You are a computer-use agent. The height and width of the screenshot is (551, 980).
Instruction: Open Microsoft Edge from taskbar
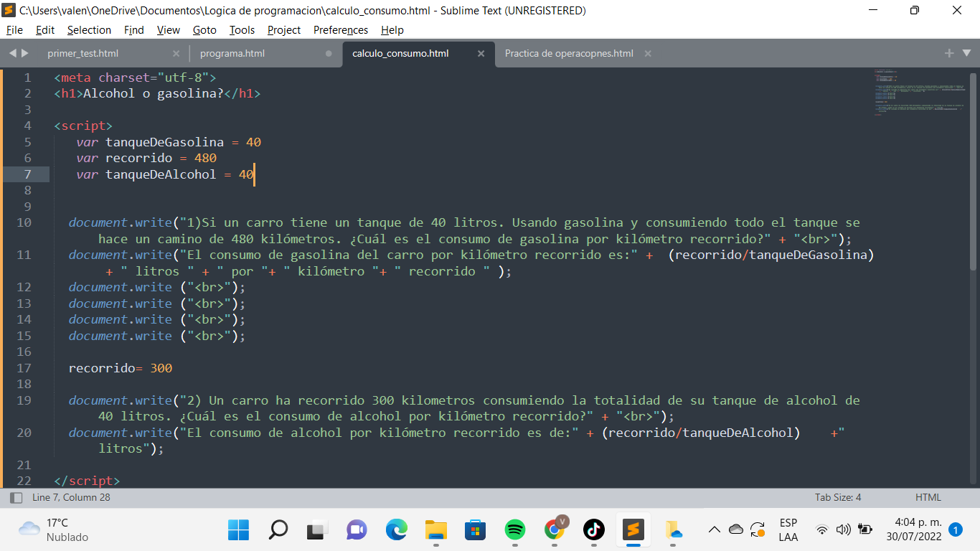pyautogui.click(x=396, y=530)
